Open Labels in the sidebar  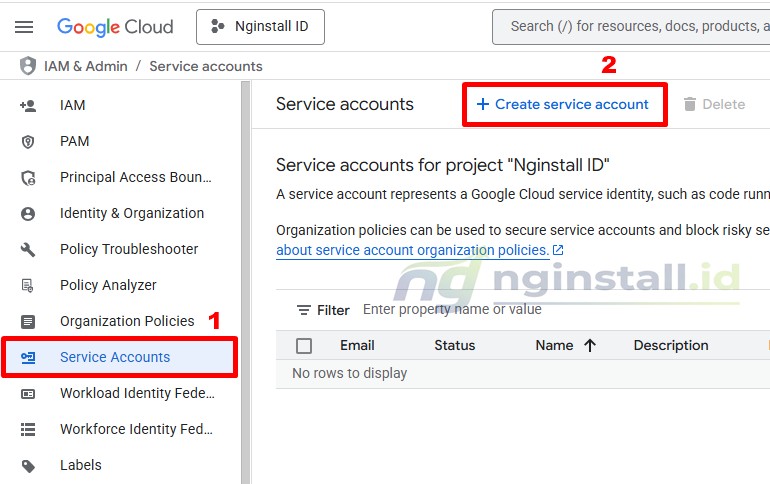pyautogui.click(x=81, y=465)
